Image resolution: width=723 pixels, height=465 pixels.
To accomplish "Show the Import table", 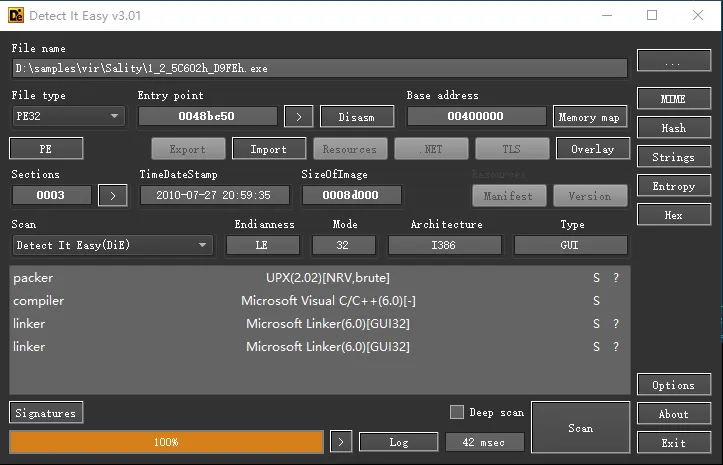I will pyautogui.click(x=268, y=149).
